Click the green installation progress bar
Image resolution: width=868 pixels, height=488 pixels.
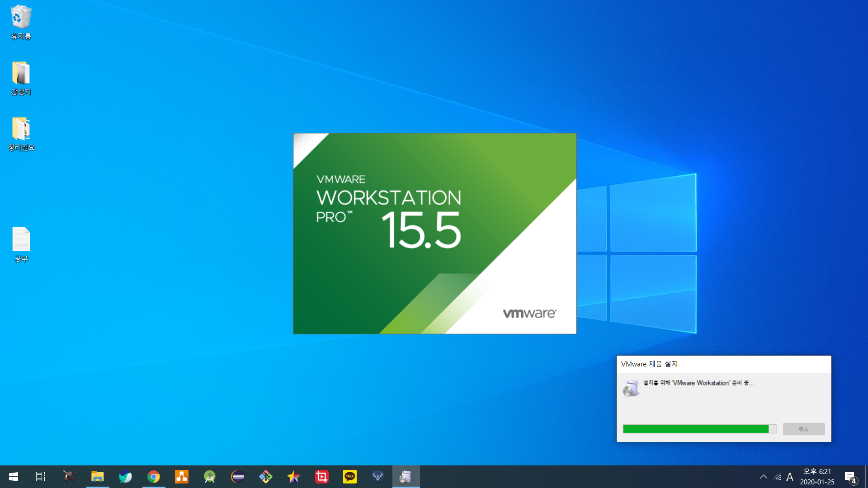tap(696, 429)
